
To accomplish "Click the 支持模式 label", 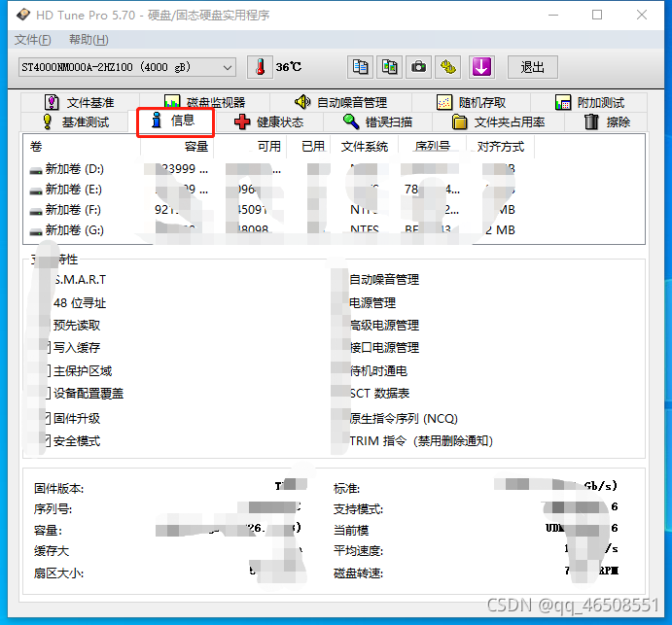I will [x=358, y=509].
